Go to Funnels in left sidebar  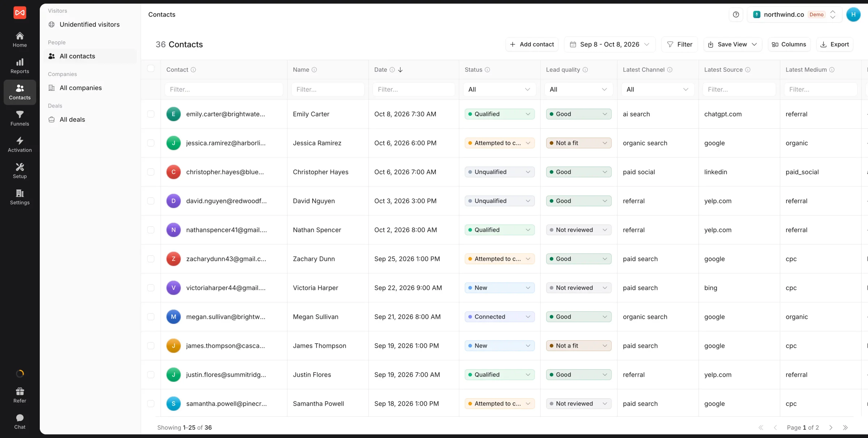(20, 118)
